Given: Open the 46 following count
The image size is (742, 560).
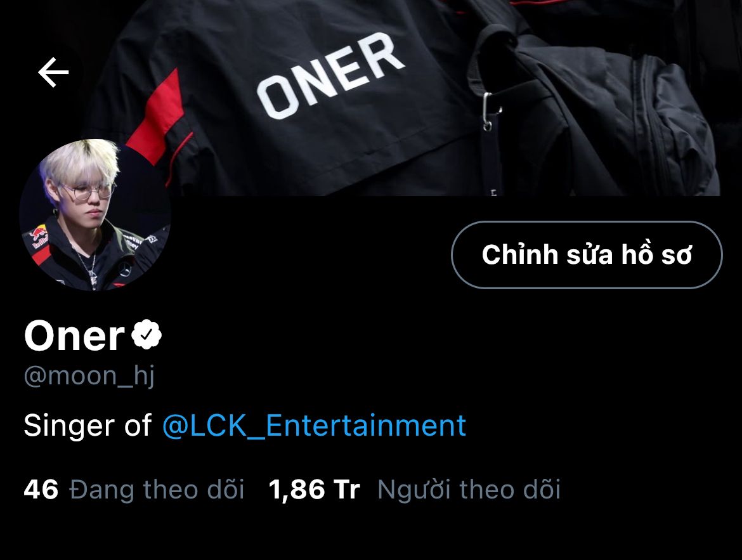Looking at the screenshot, I should point(41,490).
